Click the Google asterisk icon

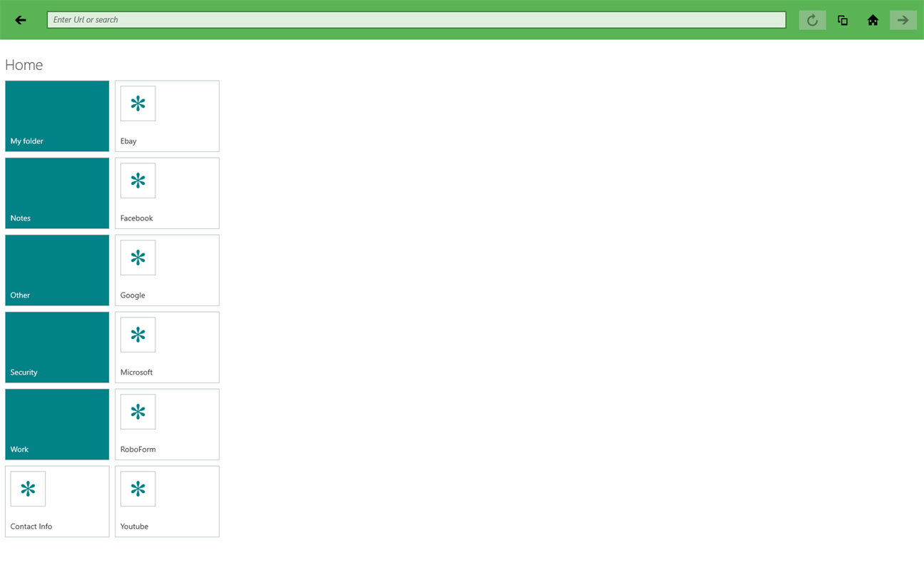(x=138, y=258)
